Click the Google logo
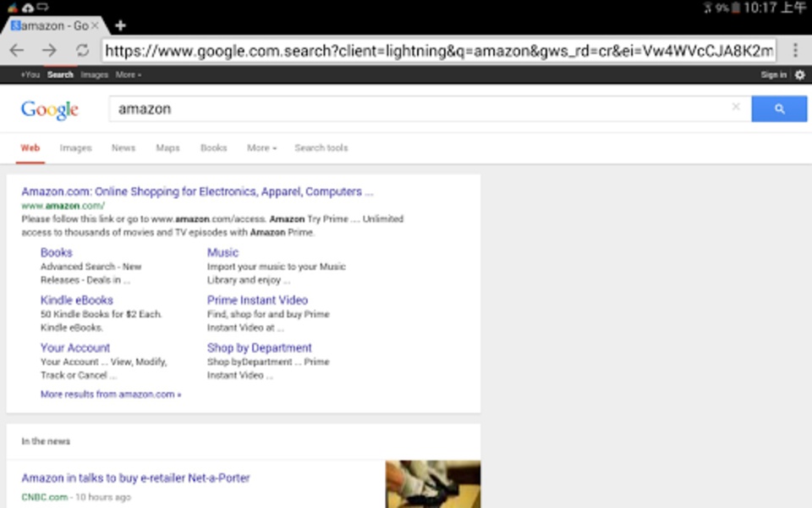Image resolution: width=812 pixels, height=508 pixels. pos(50,109)
